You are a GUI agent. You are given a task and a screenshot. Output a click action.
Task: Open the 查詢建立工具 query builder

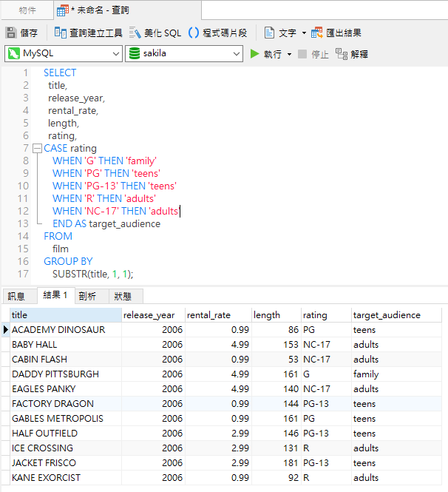61,33
